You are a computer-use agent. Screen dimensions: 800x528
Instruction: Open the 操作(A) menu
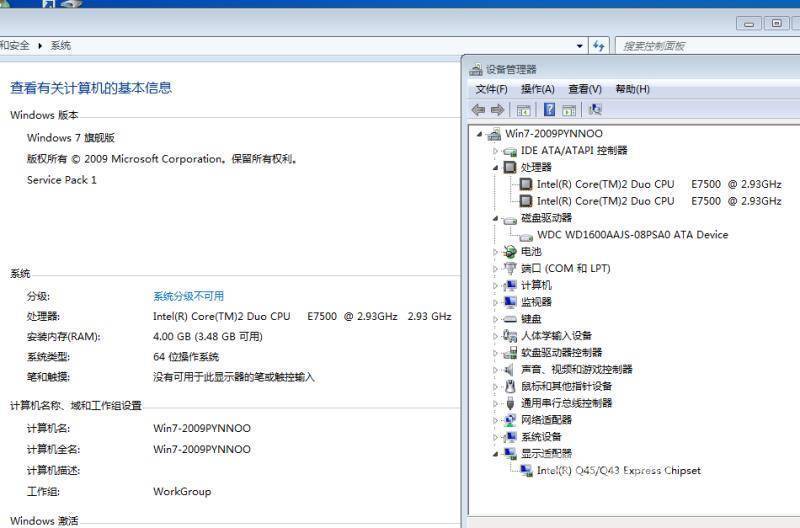[538, 89]
